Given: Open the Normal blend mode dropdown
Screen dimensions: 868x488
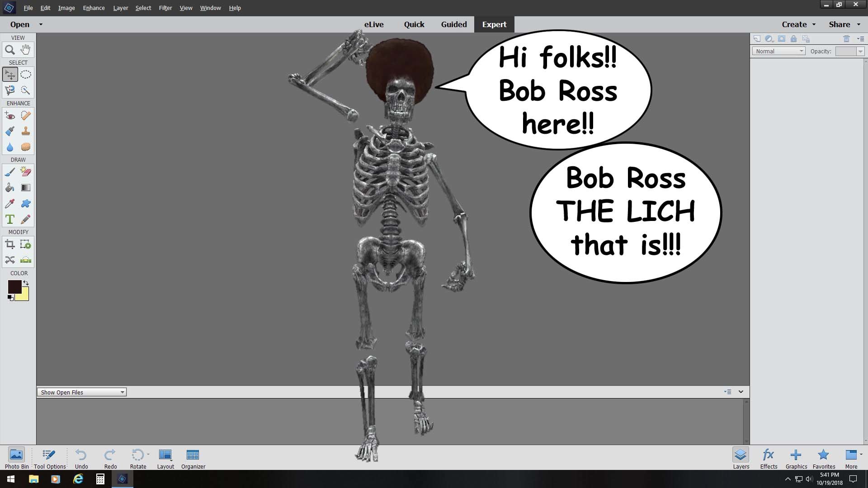Looking at the screenshot, I should 778,51.
